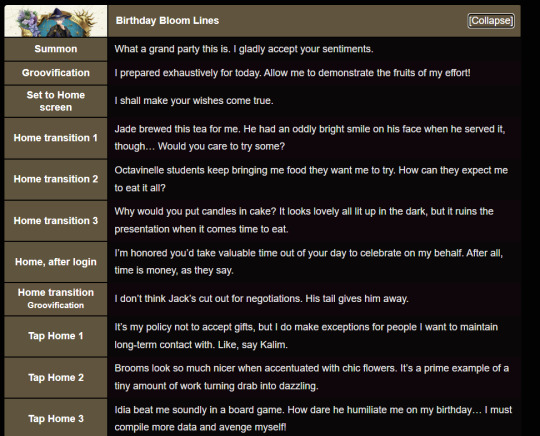Image resolution: width=540 pixels, height=436 pixels.
Task: Select the Tap Home 2 label
Action: click(x=56, y=378)
